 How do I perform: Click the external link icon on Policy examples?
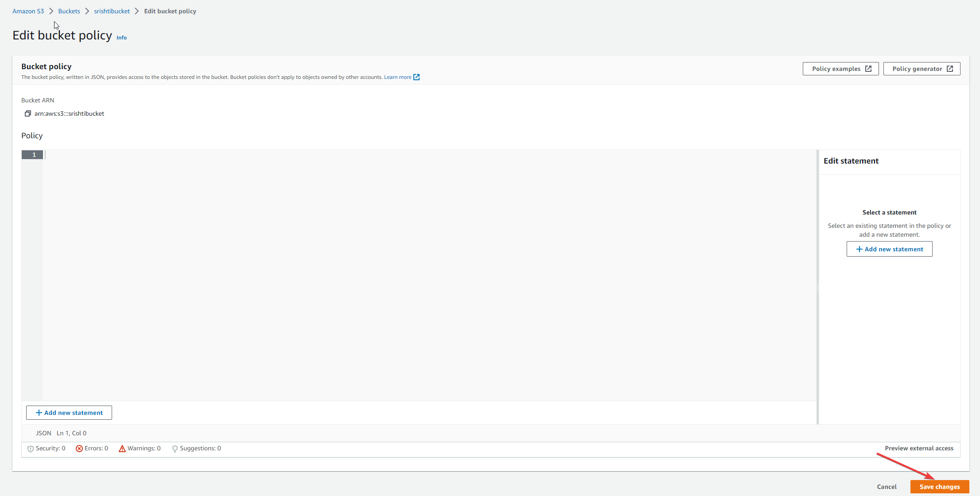click(868, 69)
